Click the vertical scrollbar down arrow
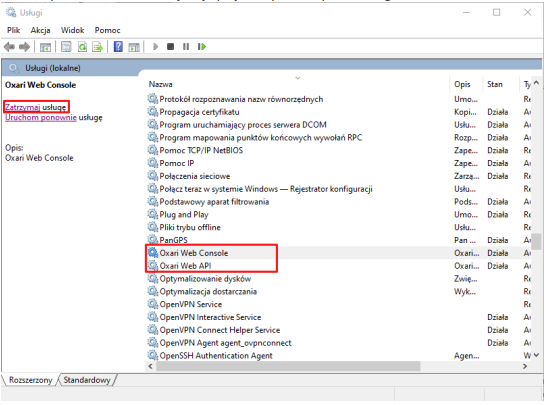 [x=536, y=356]
